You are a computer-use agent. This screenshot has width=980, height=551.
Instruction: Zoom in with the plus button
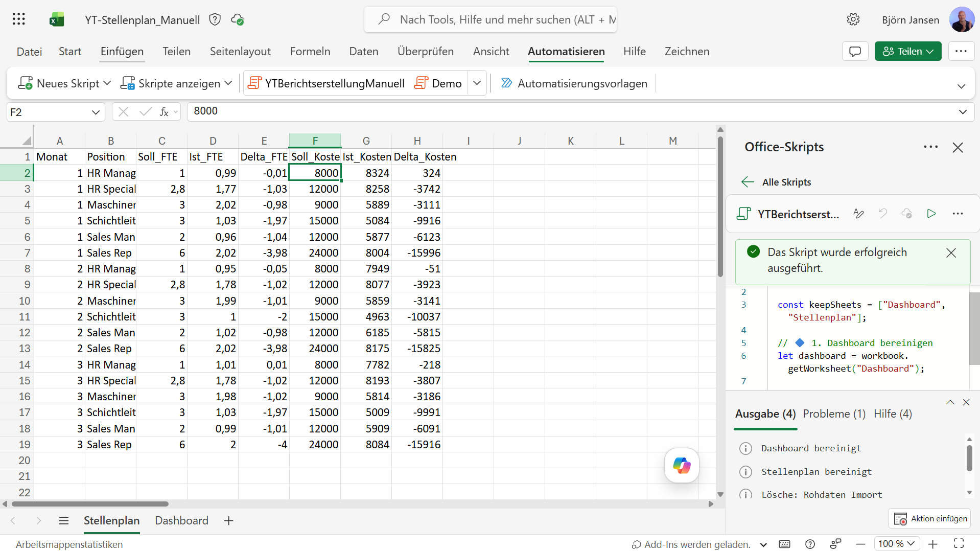[933, 544]
